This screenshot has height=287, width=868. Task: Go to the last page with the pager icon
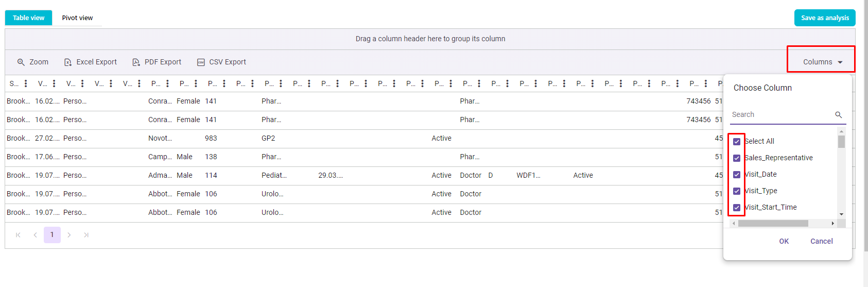(x=86, y=235)
